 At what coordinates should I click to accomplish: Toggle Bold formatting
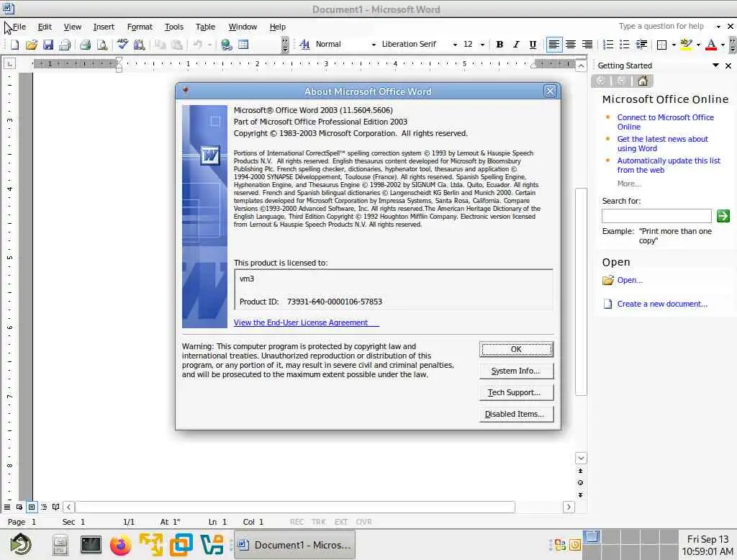point(499,44)
